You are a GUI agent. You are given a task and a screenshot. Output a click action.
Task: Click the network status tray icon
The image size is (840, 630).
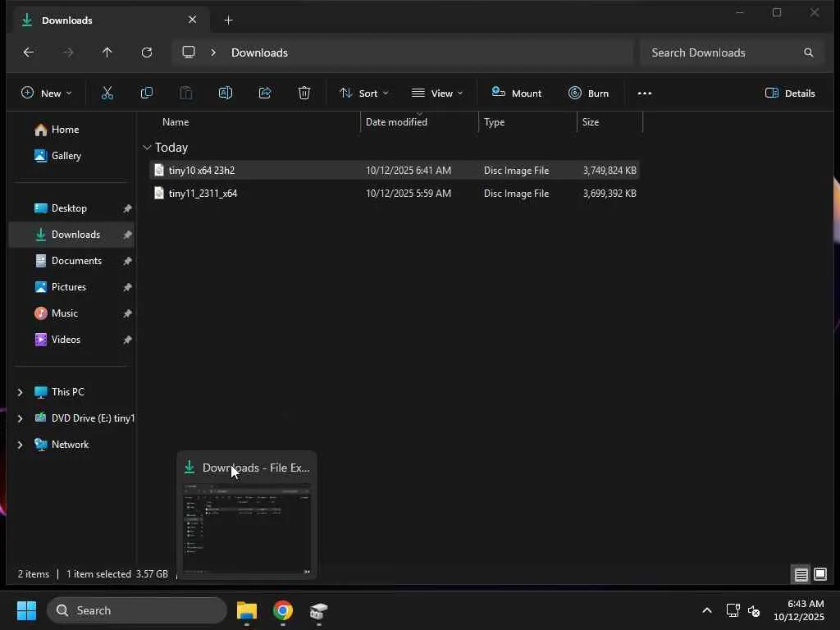click(733, 610)
